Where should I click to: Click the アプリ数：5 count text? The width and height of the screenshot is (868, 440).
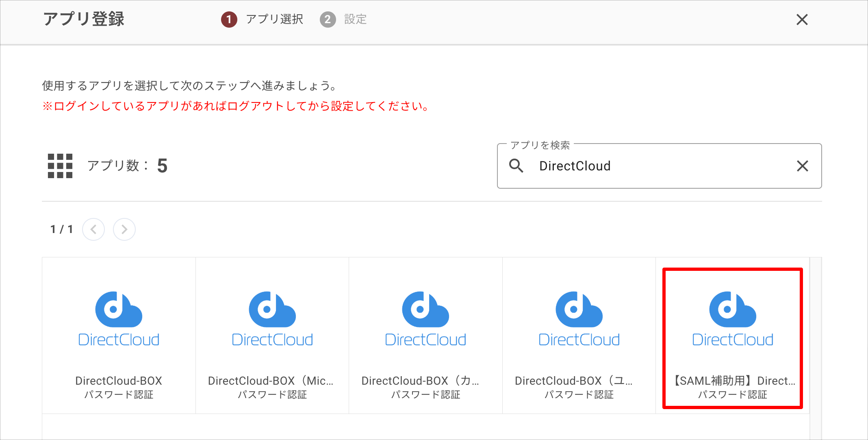127,166
